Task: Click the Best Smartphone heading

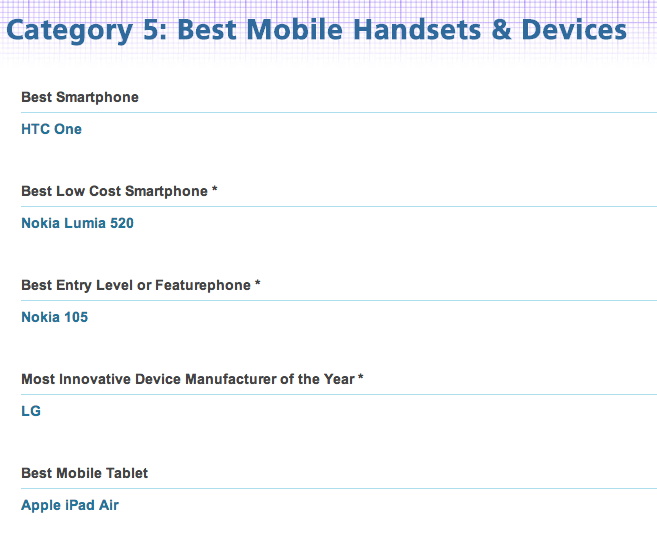Action: (80, 97)
